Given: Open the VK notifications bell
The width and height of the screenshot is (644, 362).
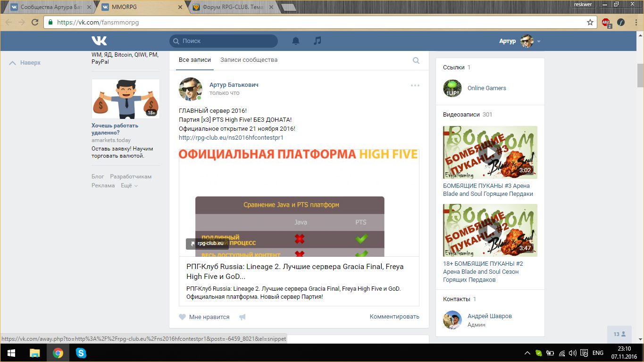Looking at the screenshot, I should 296,41.
